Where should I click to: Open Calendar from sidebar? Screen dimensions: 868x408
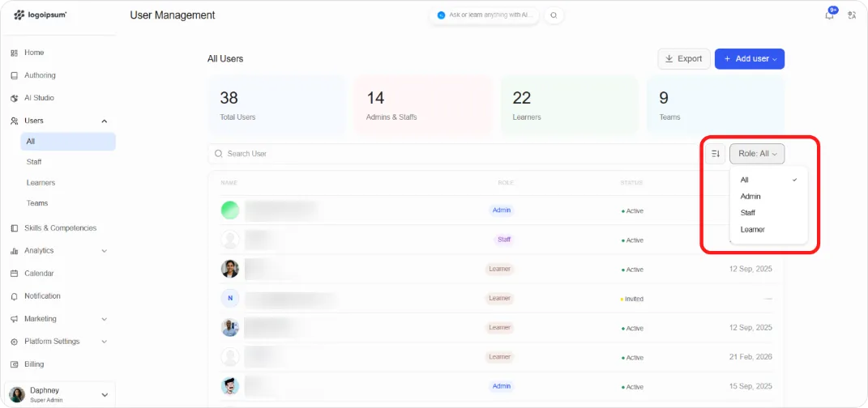pyautogui.click(x=39, y=273)
